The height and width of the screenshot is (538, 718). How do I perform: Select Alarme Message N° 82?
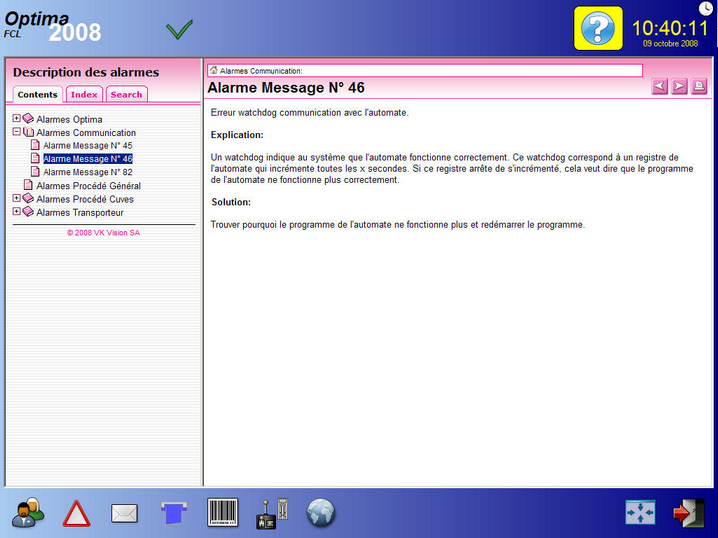(x=88, y=172)
